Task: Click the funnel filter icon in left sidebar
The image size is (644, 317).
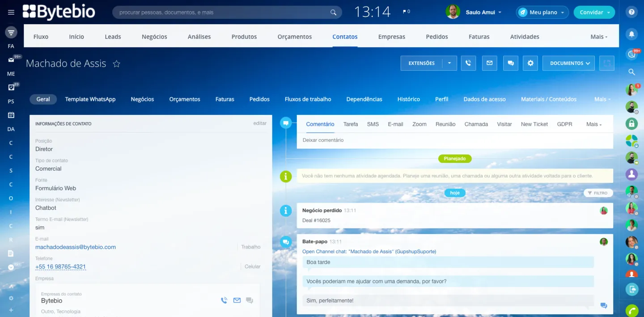Action: coord(11,32)
